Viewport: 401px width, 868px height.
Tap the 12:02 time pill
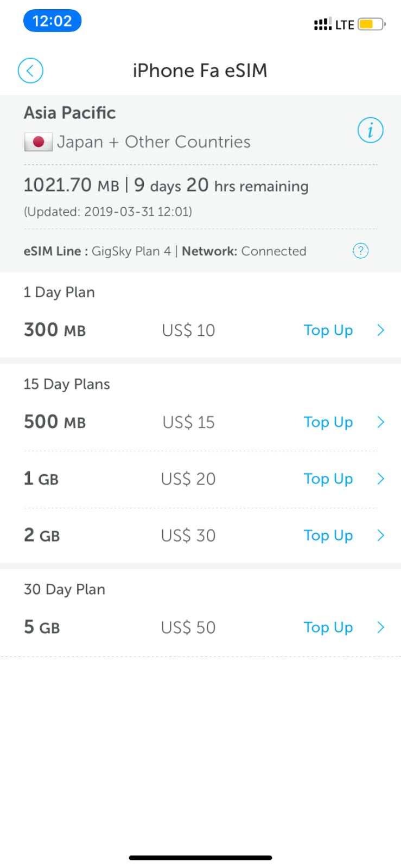click(52, 21)
